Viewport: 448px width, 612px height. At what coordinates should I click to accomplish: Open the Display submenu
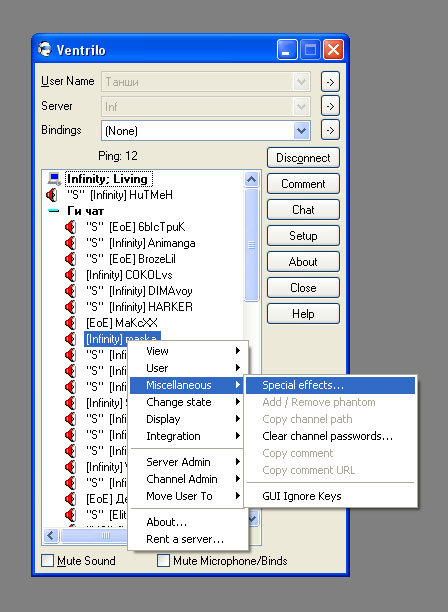tap(188, 419)
